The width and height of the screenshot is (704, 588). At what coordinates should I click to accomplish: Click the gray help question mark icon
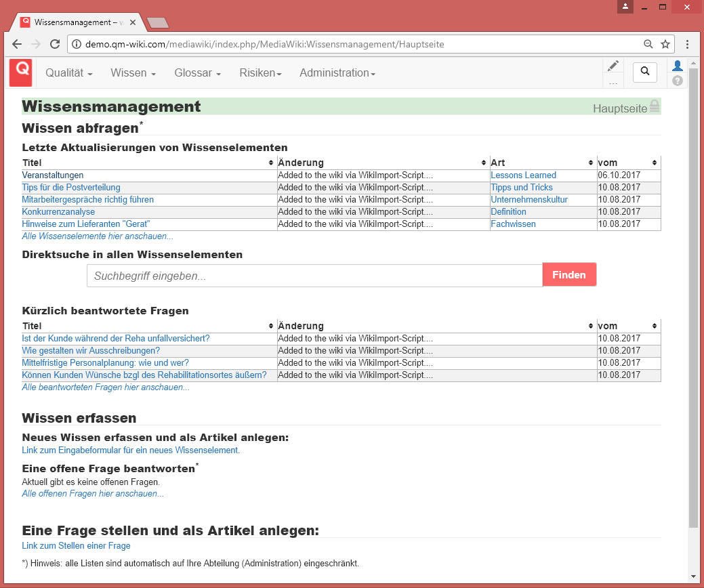click(677, 81)
